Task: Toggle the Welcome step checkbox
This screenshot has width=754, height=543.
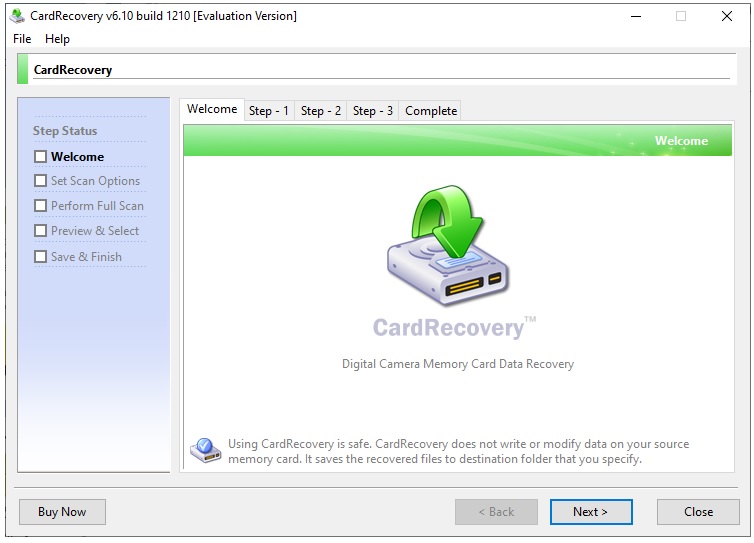Action: tap(40, 157)
